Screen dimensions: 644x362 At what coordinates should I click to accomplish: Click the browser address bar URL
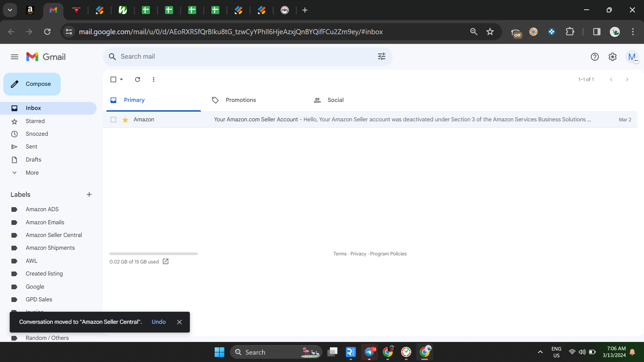click(x=231, y=32)
